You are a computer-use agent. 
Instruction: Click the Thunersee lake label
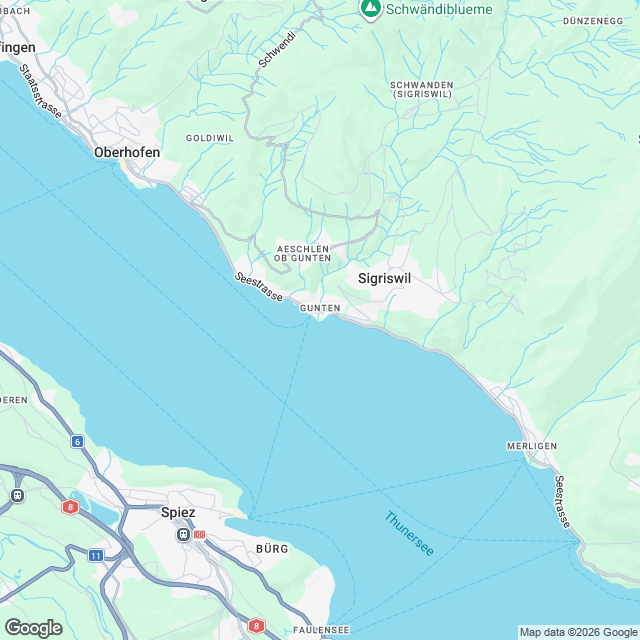[409, 533]
